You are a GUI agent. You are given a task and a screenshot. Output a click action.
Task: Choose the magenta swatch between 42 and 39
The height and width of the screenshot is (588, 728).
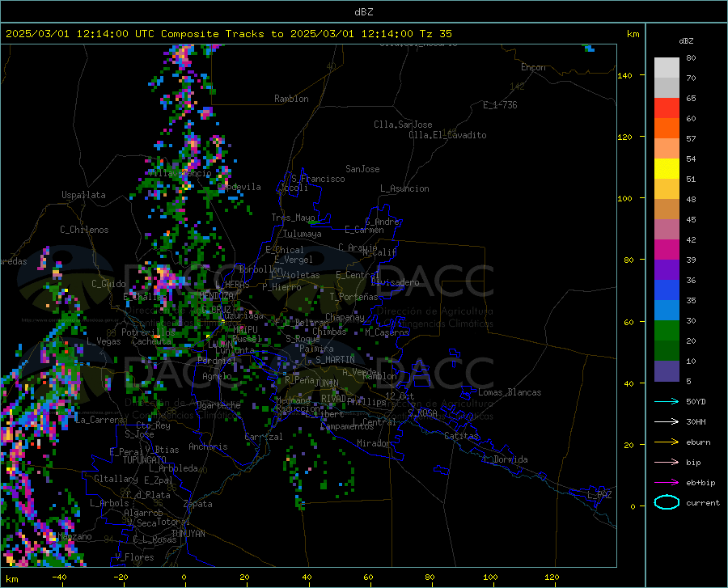click(x=667, y=250)
